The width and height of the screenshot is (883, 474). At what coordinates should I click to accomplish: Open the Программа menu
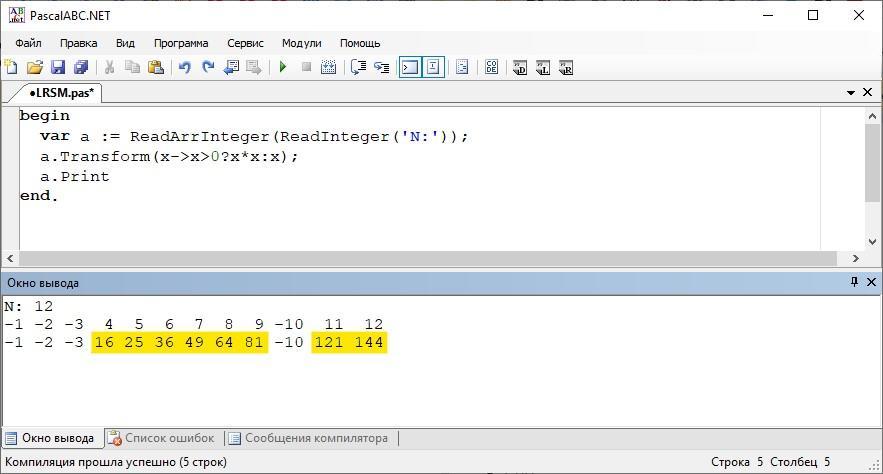click(181, 43)
